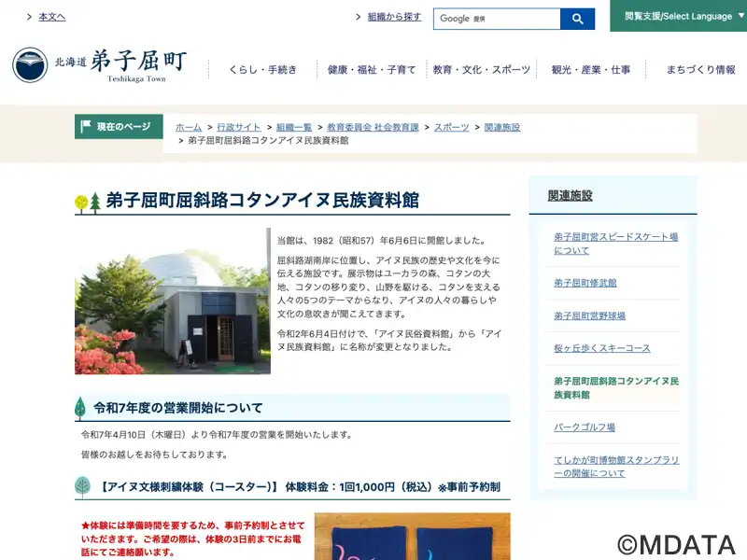Open the くらし・手続き menu
This screenshot has height=560, width=747.
(262, 69)
